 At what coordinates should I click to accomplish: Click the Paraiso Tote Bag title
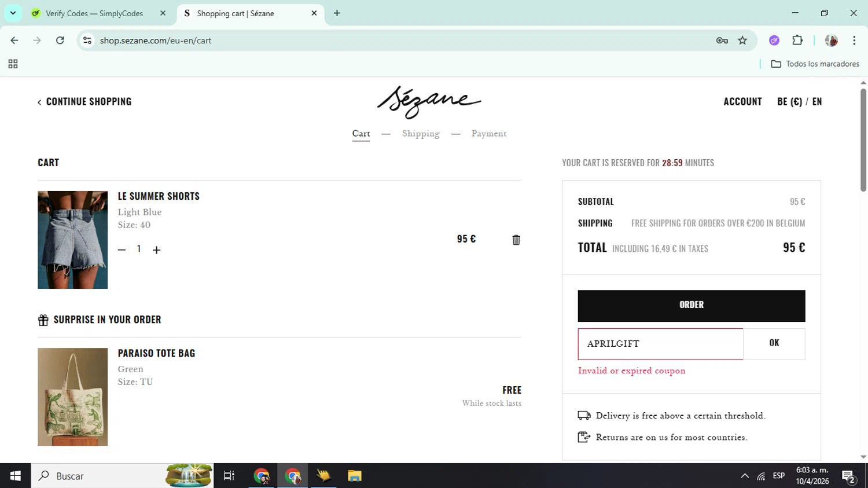tap(156, 353)
